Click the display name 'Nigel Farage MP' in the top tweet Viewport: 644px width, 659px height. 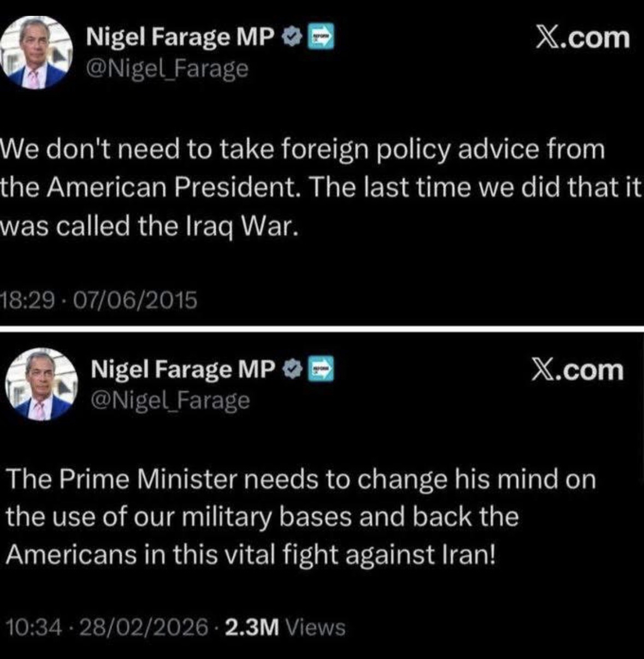(180, 37)
